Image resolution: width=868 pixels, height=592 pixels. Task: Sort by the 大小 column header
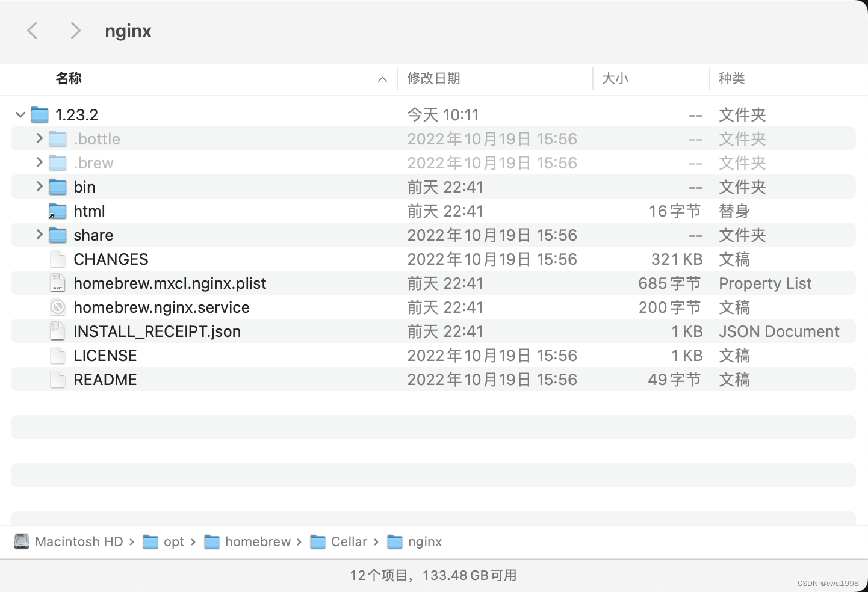(615, 78)
